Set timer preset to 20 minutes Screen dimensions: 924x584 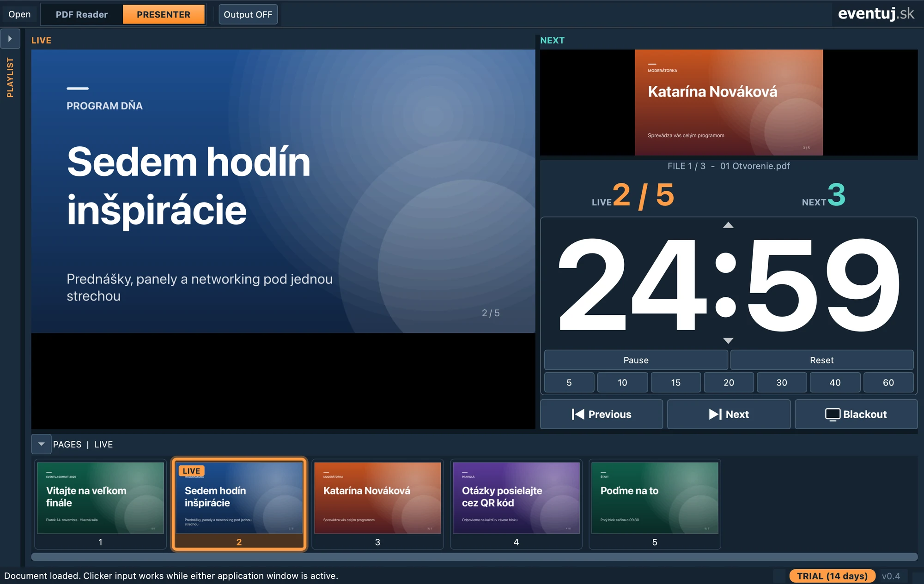729,383
